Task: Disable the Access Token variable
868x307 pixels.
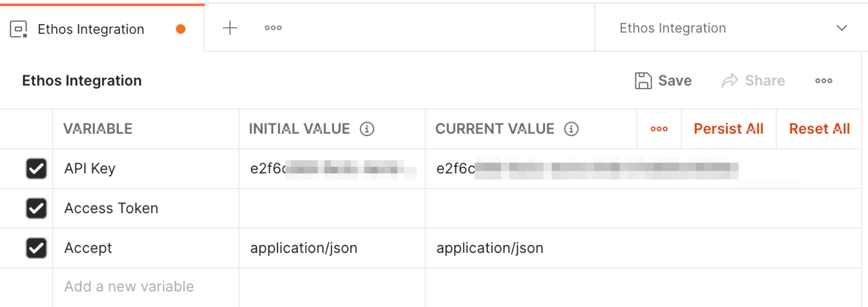Action: [x=36, y=208]
